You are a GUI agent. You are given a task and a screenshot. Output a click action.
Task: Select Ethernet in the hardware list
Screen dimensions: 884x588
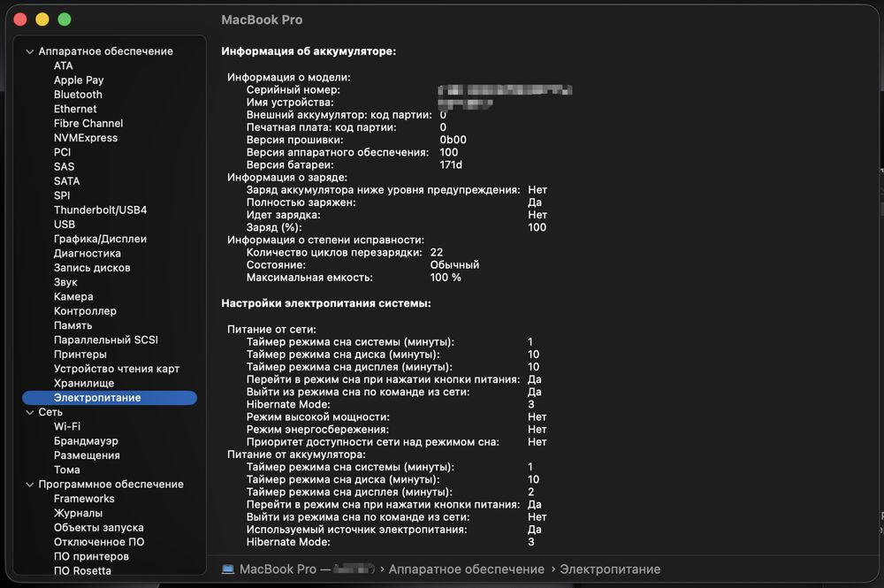click(75, 109)
